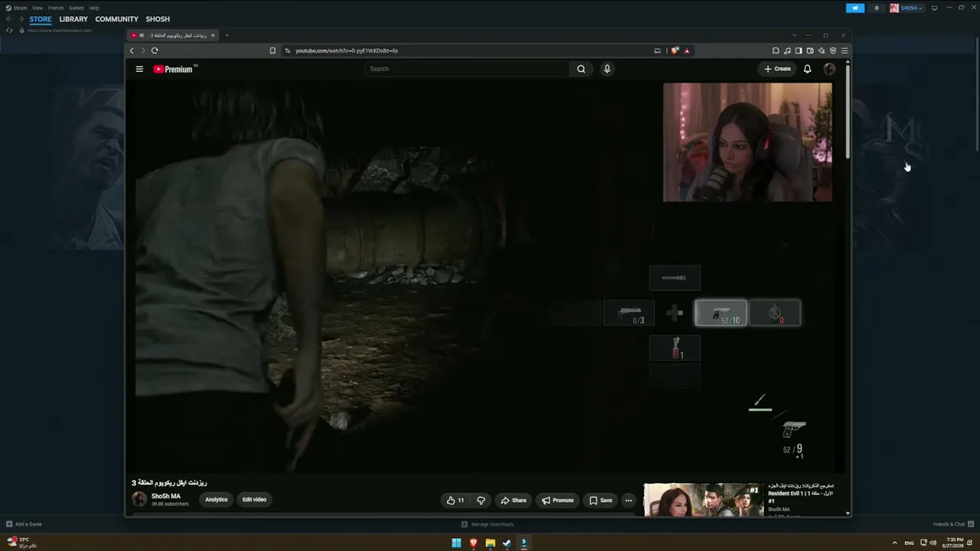
Task: Click the Edit video button
Action: [254, 500]
